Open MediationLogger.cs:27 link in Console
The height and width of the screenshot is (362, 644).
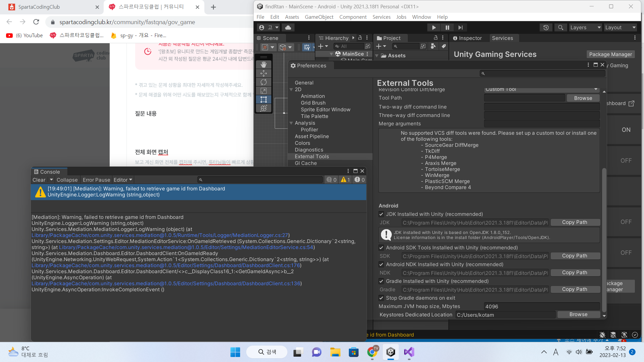160,235
